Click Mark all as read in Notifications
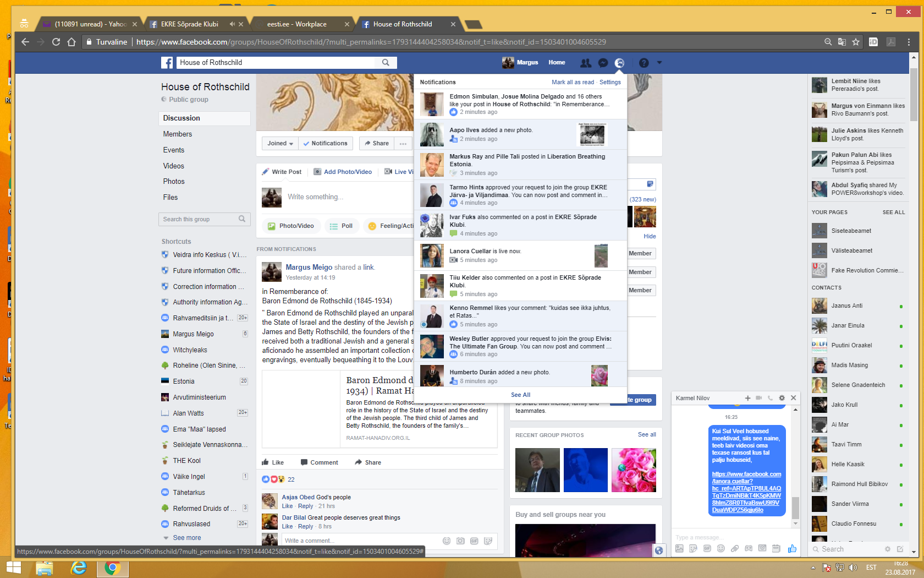Viewport: 924px width, 578px height. 573,82
